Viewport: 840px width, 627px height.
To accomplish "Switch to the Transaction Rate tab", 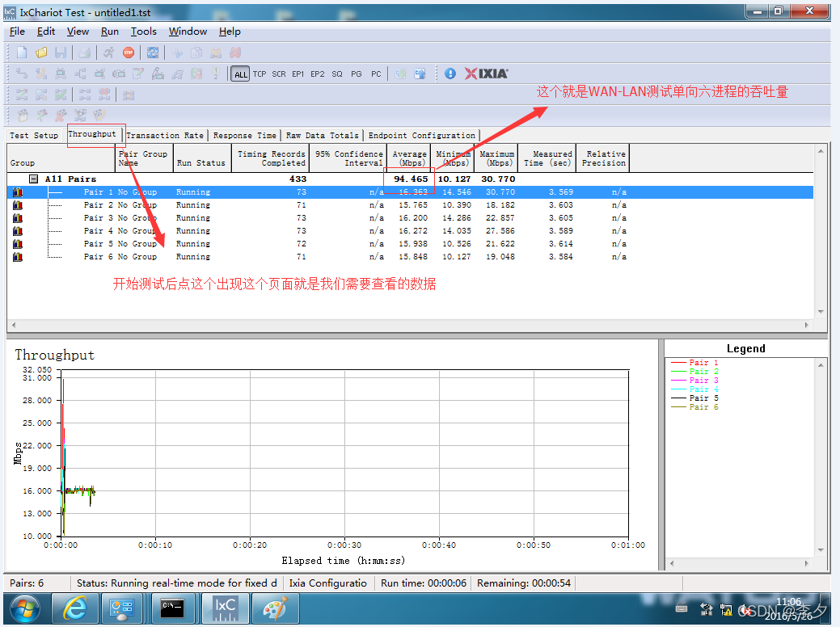I will tap(165, 136).
